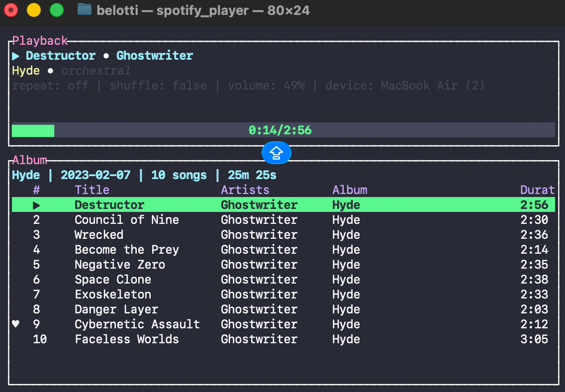Click the Artists column header
565x392 pixels.
coord(245,190)
